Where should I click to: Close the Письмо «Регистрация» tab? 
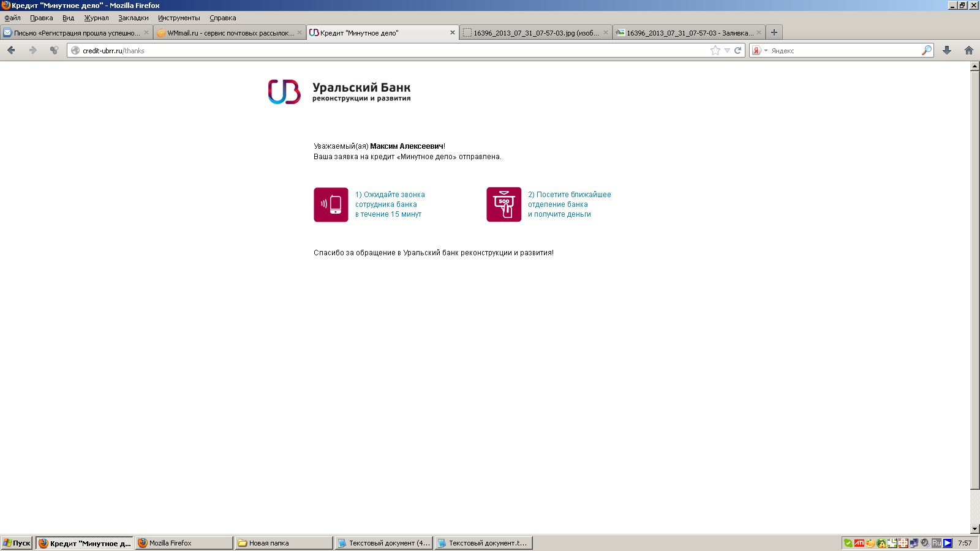[146, 32]
